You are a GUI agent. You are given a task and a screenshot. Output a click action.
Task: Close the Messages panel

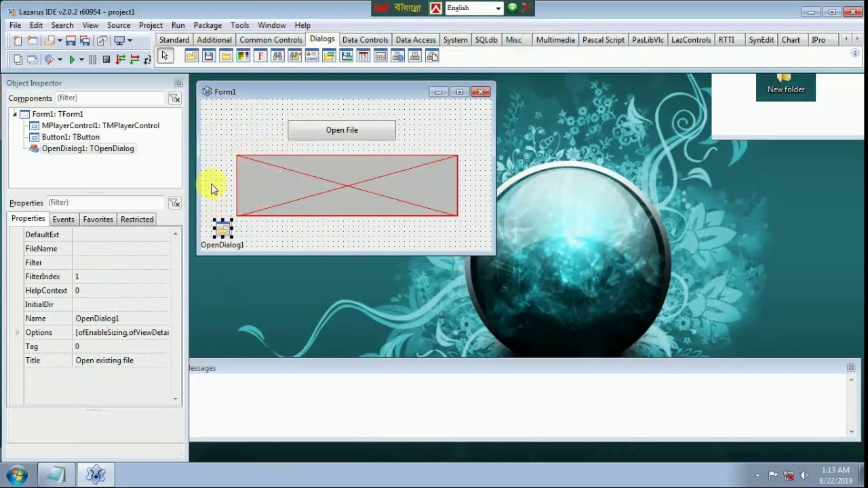[x=851, y=367]
